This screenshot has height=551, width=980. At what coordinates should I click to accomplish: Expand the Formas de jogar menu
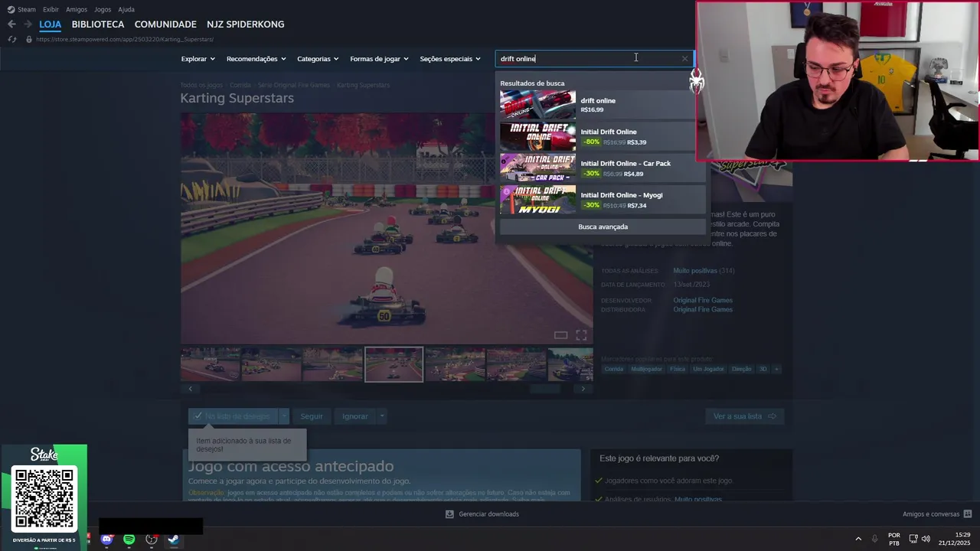pos(379,59)
